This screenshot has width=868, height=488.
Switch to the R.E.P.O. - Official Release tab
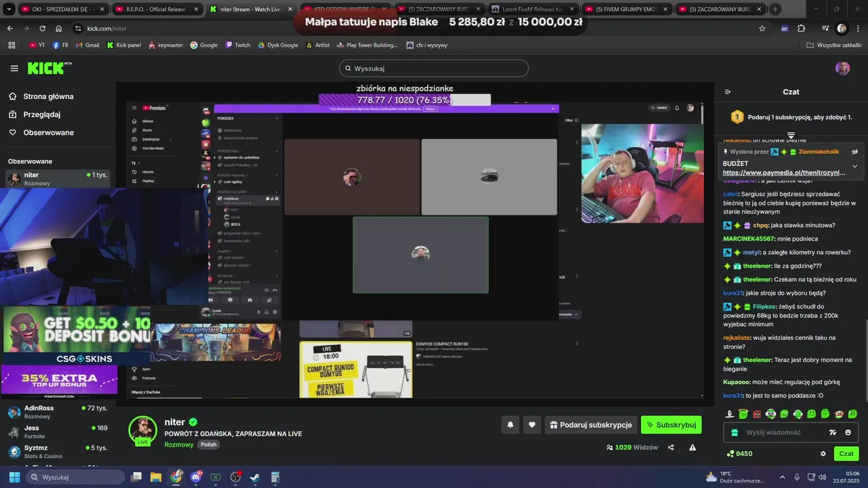pos(157,9)
